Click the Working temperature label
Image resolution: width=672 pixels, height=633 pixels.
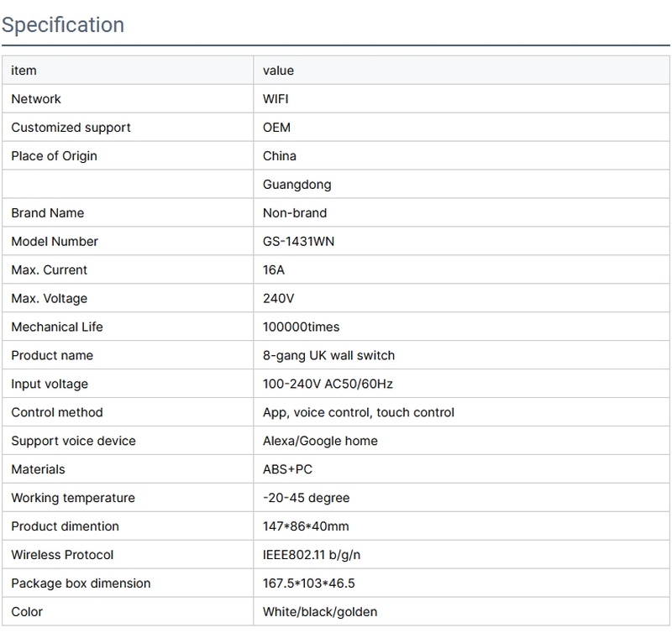click(73, 499)
